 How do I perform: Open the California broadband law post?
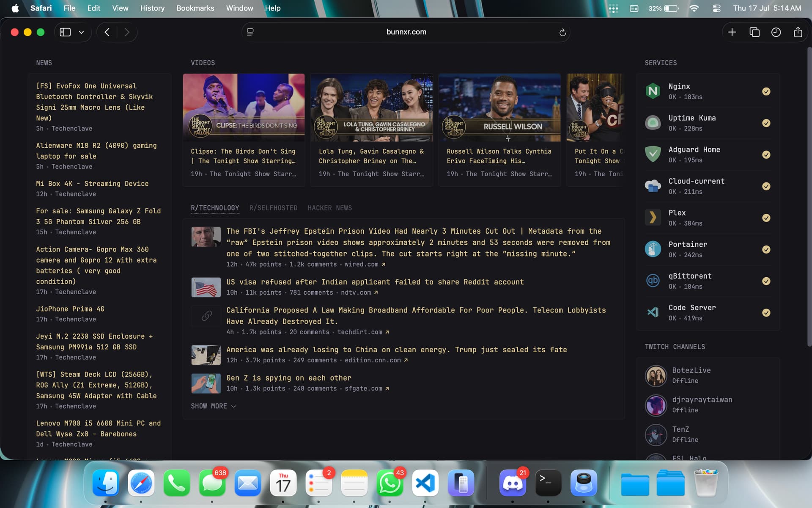click(416, 316)
